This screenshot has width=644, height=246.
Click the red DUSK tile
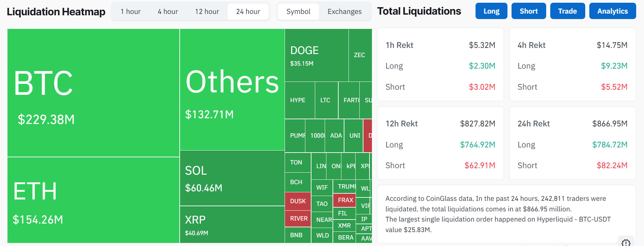pos(298,201)
